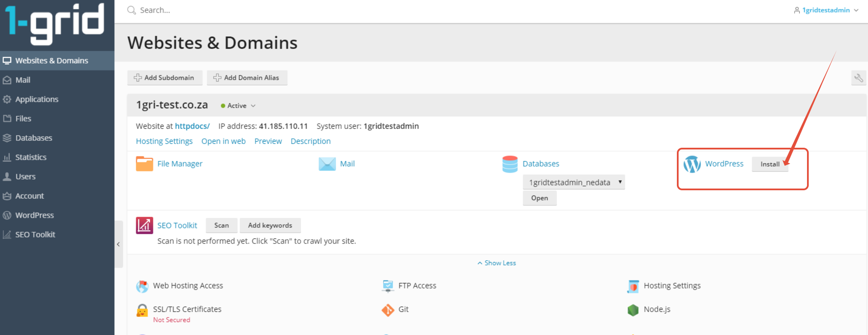Click the sidebar Databases layers icon
Screen dimensions: 868x335
point(7,138)
